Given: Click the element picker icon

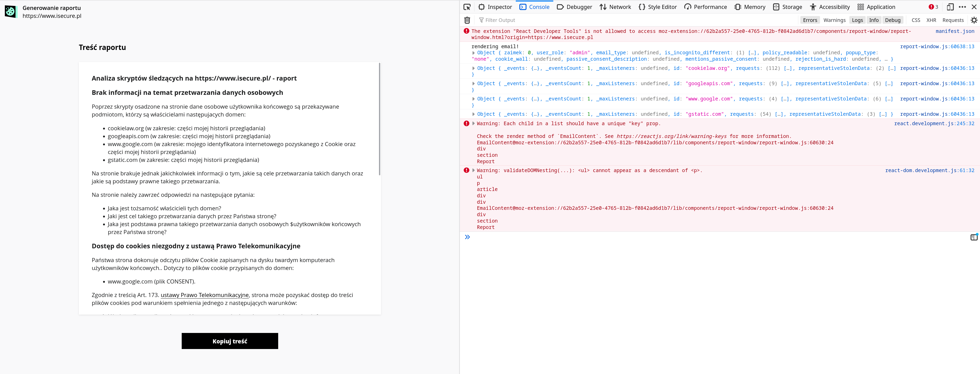Looking at the screenshot, I should click(467, 7).
